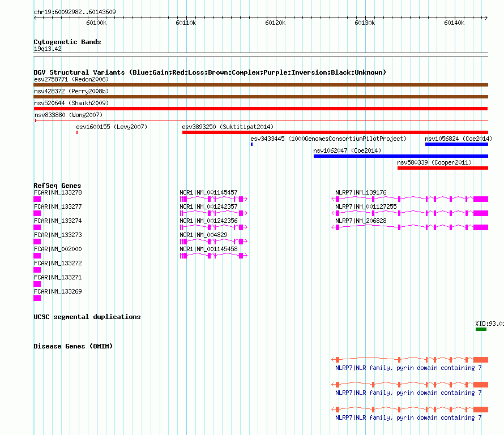Click the FCAR|NM_133278 label text
The width and height of the screenshot is (504, 435).
tap(58, 193)
